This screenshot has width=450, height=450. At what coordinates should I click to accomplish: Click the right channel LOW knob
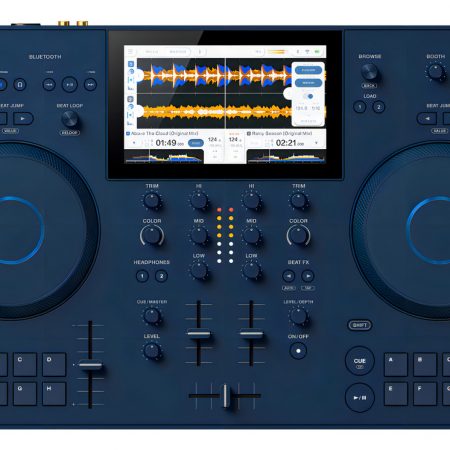pos(251,270)
